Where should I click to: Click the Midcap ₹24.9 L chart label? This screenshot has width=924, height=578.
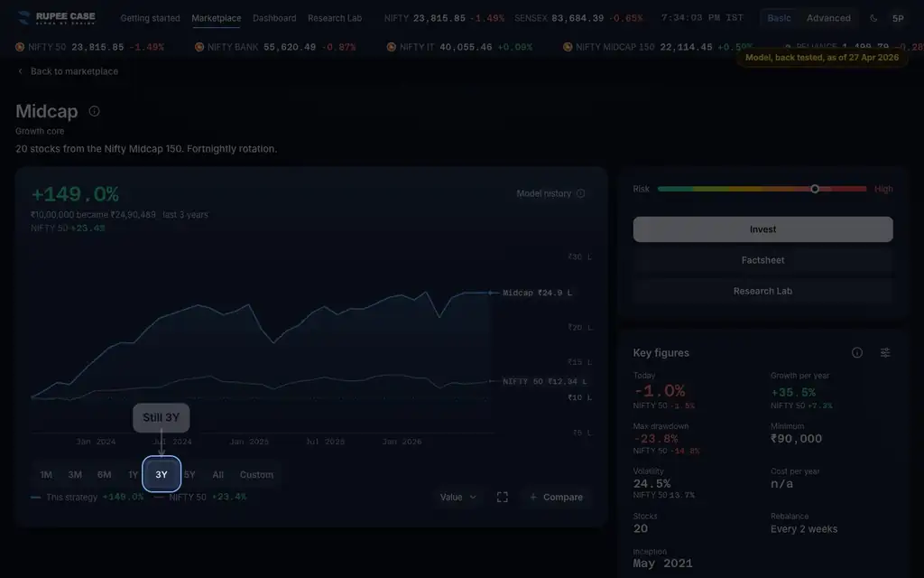[537, 293]
